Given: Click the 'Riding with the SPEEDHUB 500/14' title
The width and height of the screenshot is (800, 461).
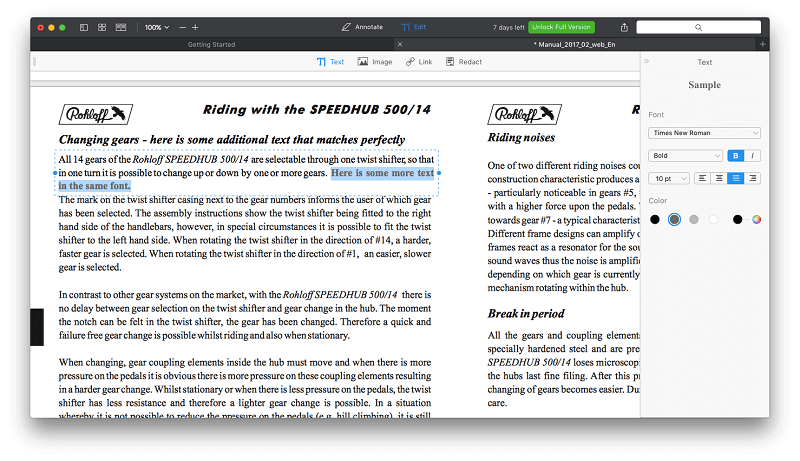Looking at the screenshot, I should [317, 110].
